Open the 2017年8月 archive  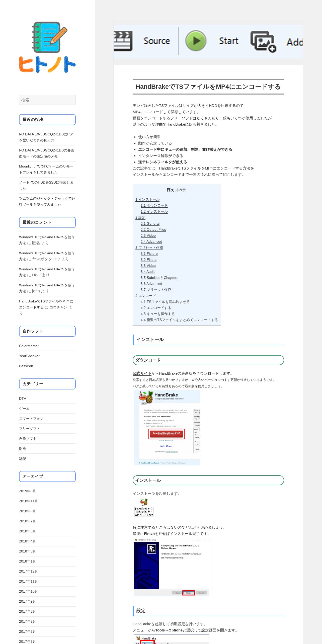27,611
